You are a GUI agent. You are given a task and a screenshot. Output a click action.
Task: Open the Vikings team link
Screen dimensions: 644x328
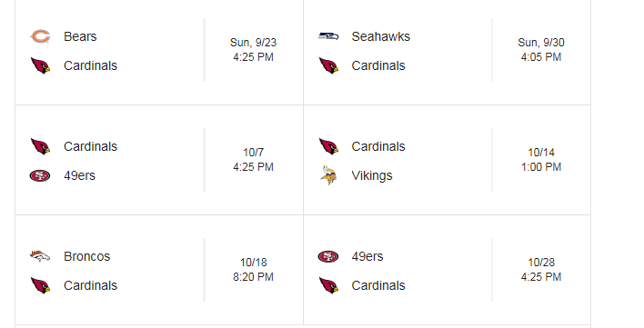point(372,175)
